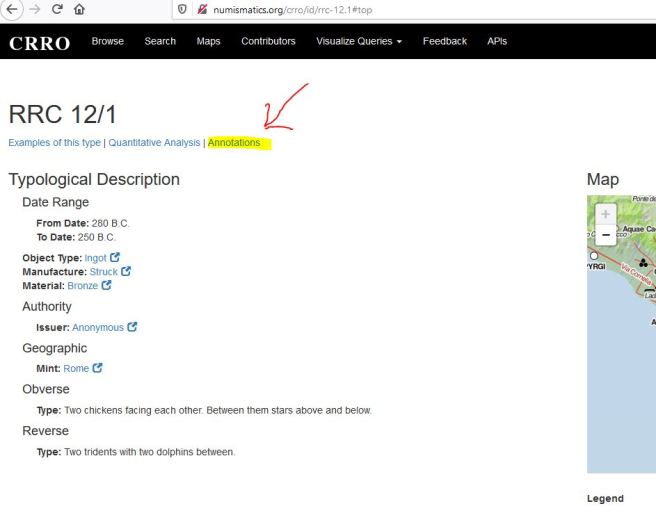Click the Annotations link
This screenshot has height=513, width=656.
[234, 143]
